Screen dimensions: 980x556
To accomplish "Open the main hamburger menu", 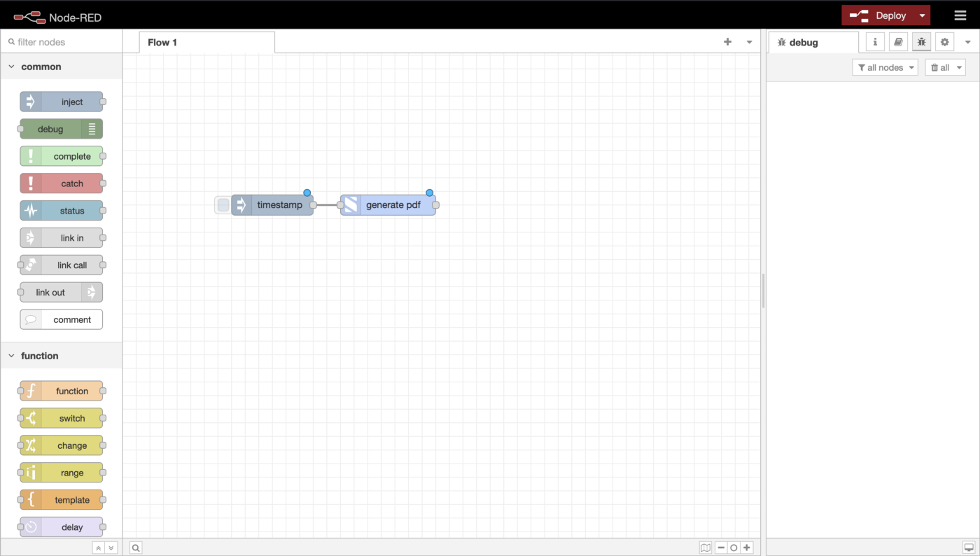I will tap(960, 15).
